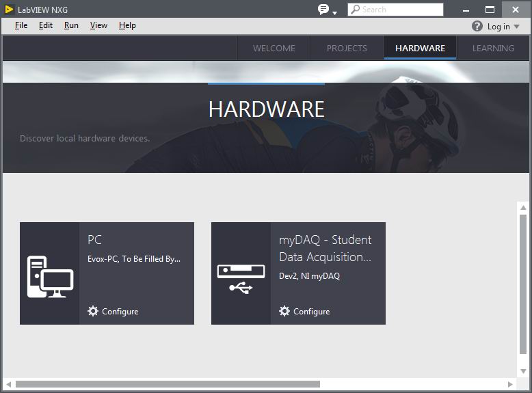Click the PC card title

coord(94,240)
